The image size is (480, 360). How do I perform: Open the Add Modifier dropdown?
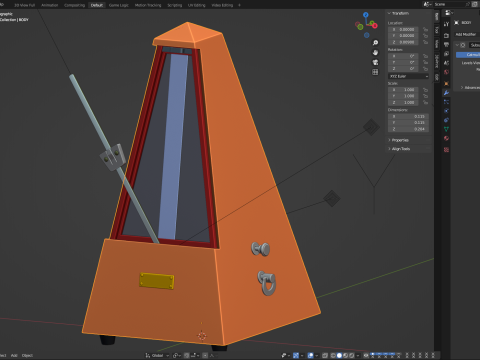click(x=467, y=34)
